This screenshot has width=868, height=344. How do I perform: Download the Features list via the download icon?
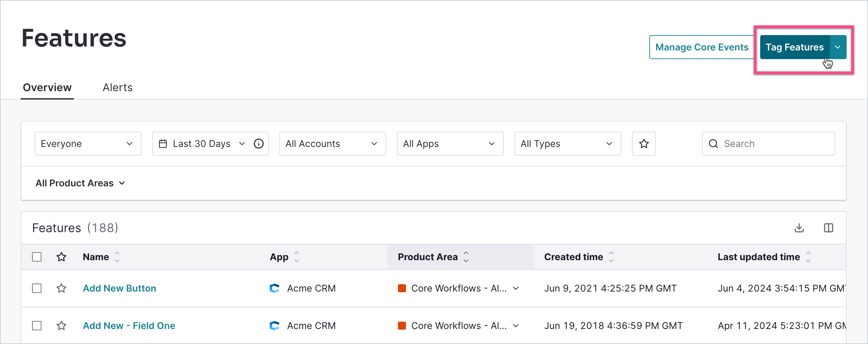pyautogui.click(x=799, y=228)
